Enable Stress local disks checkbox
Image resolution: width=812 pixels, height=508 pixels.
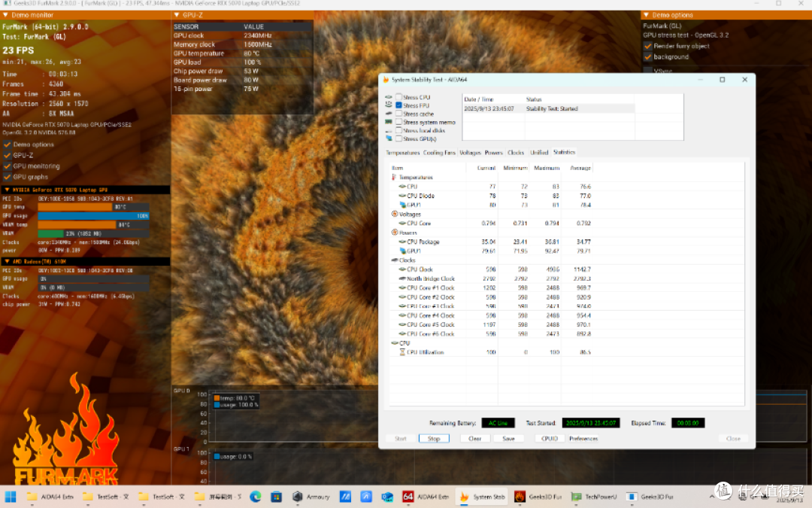point(398,130)
